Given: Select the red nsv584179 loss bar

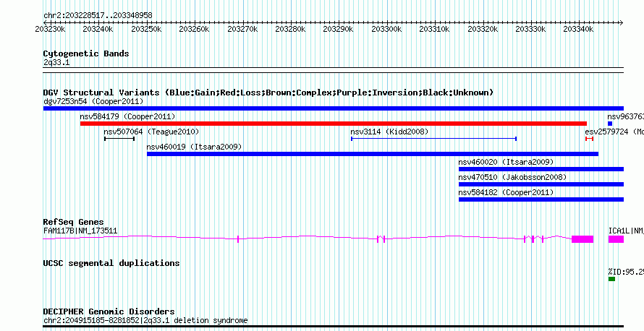Looking at the screenshot, I should pos(334,124).
